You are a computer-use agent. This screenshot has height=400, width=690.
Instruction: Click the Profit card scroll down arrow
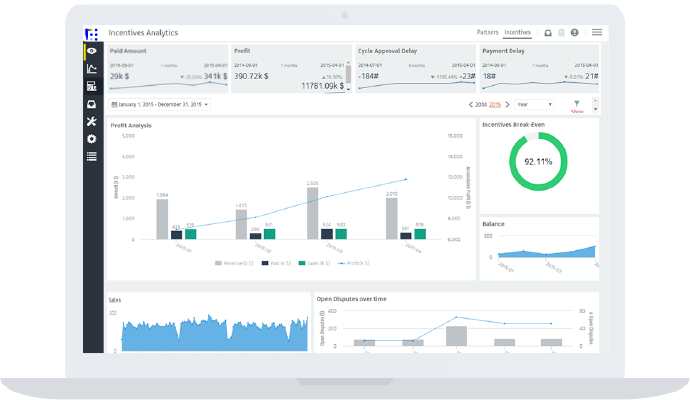(348, 89)
